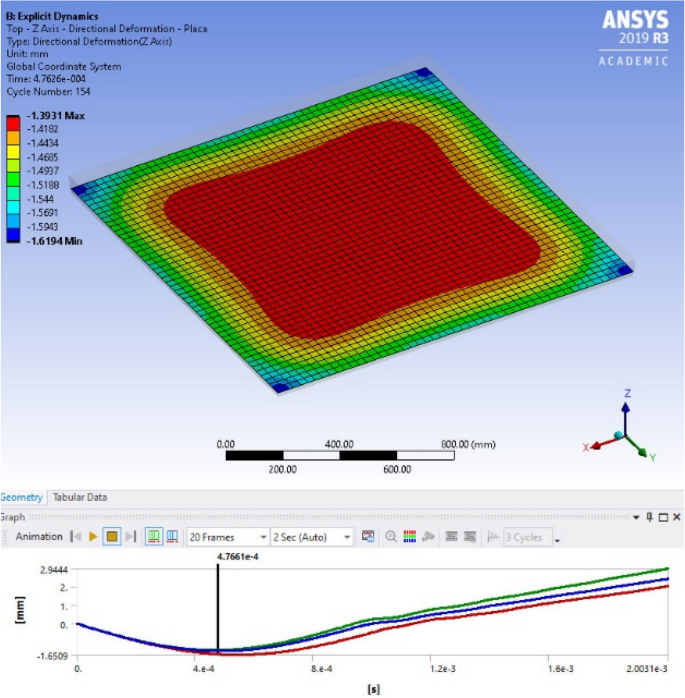This screenshot has width=685, height=698.
Task: Click the yellow legend color band
Action: pyautogui.click(x=13, y=152)
